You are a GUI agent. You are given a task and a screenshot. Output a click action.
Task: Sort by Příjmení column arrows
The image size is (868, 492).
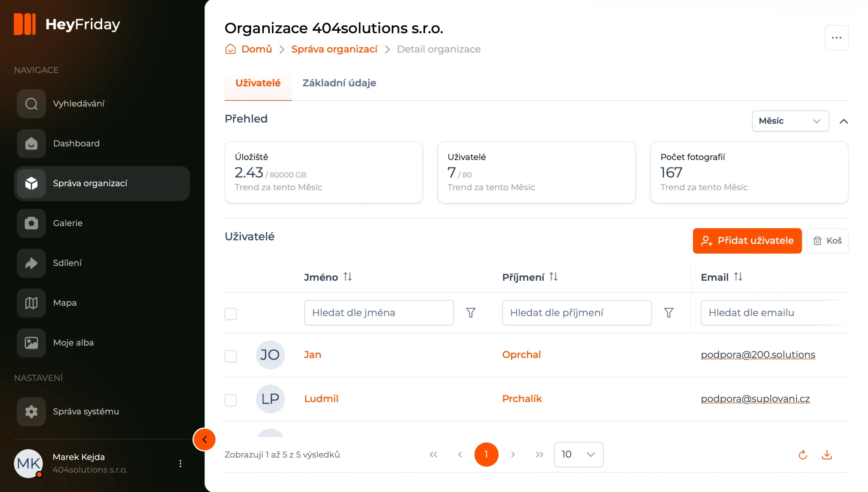(553, 277)
